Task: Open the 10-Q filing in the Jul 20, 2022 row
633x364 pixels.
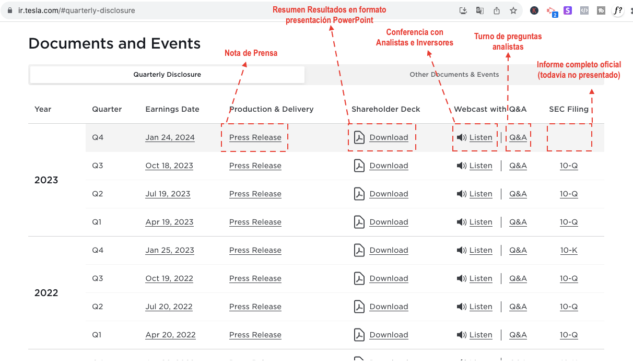Action: click(569, 307)
